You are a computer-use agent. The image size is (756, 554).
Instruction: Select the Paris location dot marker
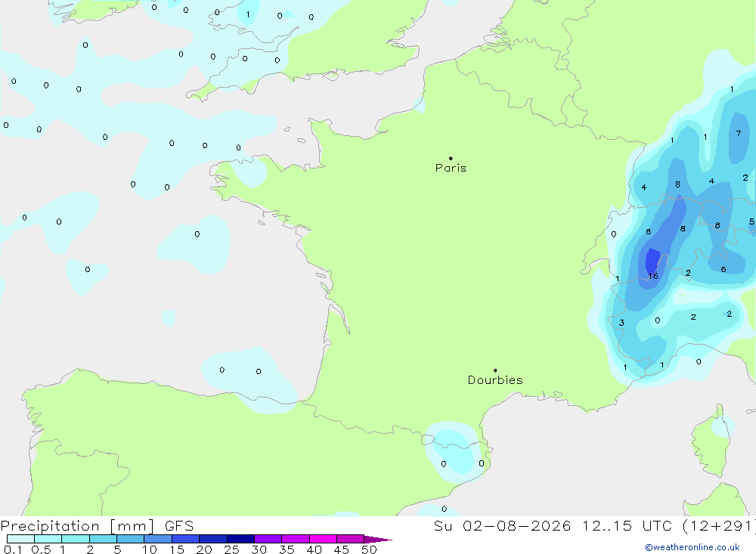coord(451,158)
